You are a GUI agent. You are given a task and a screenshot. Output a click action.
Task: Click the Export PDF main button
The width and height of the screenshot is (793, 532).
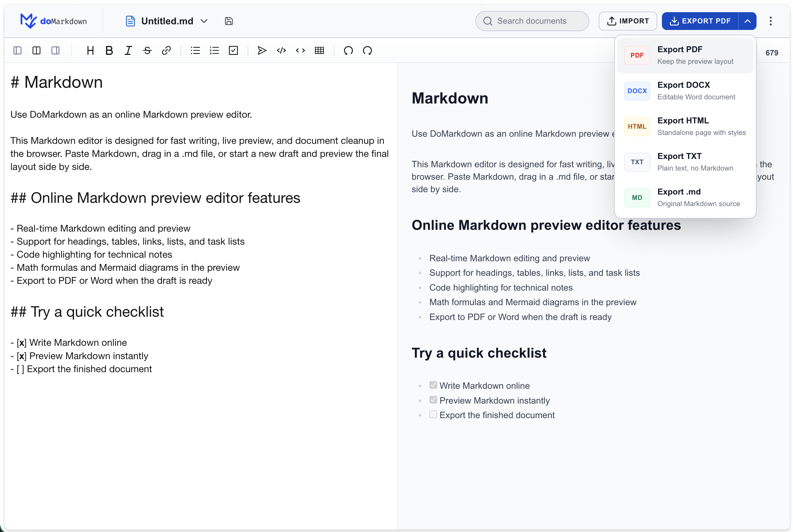tap(700, 21)
